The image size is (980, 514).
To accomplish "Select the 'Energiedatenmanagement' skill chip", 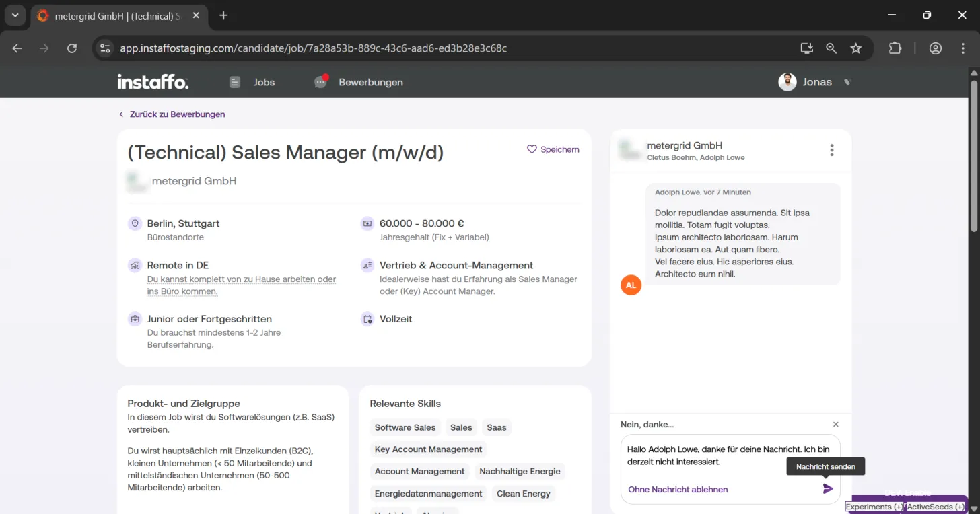I will [428, 494].
